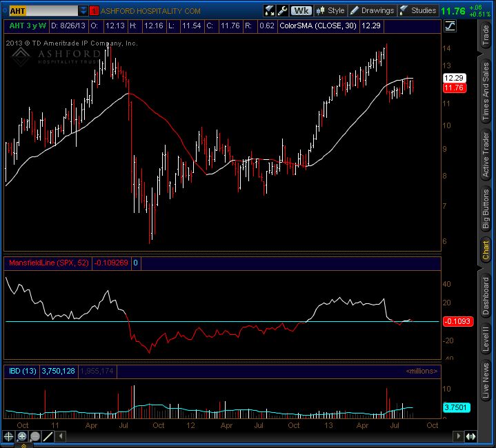This screenshot has height=448, width=496.
Task: Click the range value 0.62
Action: tap(267, 26)
